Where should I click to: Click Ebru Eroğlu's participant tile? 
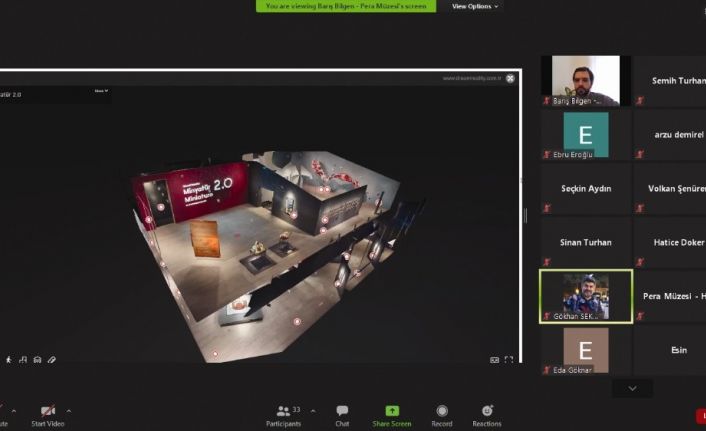point(585,135)
